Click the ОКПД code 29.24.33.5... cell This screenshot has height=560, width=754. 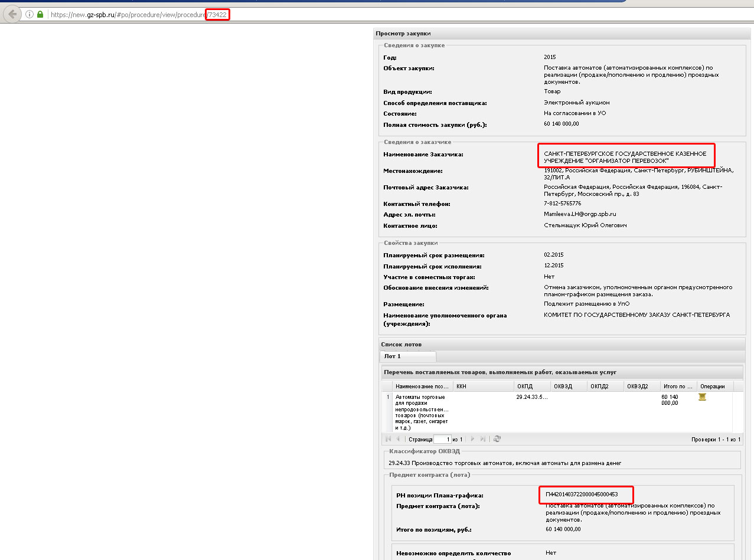point(532,397)
